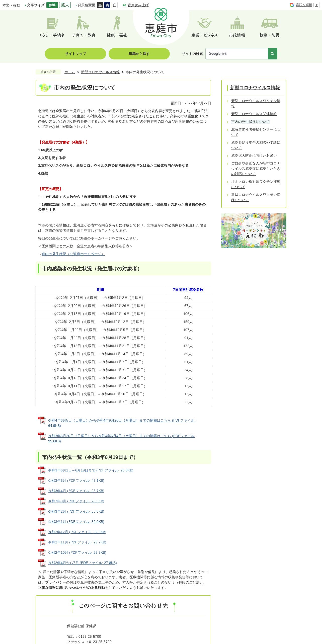Click PDF icon beside 令和3年4月
This screenshot has width=322, height=644.
coord(42,491)
